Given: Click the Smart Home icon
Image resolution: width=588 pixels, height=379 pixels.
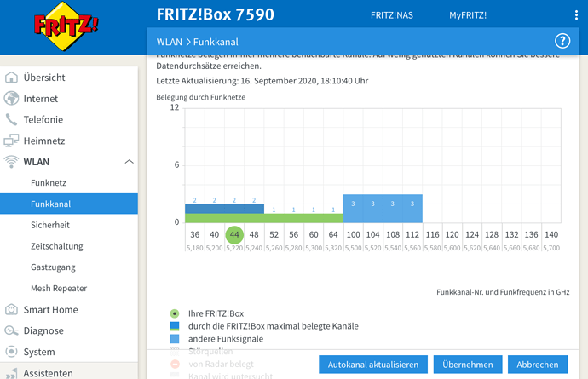Looking at the screenshot, I should click(11, 310).
